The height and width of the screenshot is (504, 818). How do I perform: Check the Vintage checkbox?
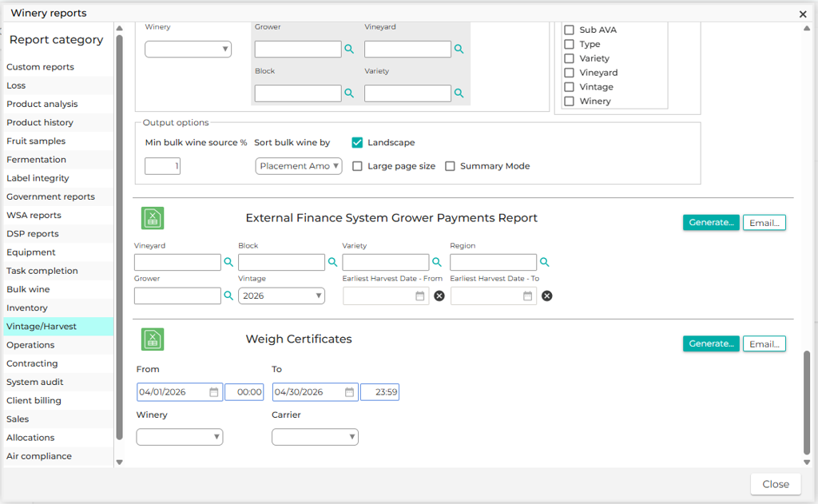point(569,86)
